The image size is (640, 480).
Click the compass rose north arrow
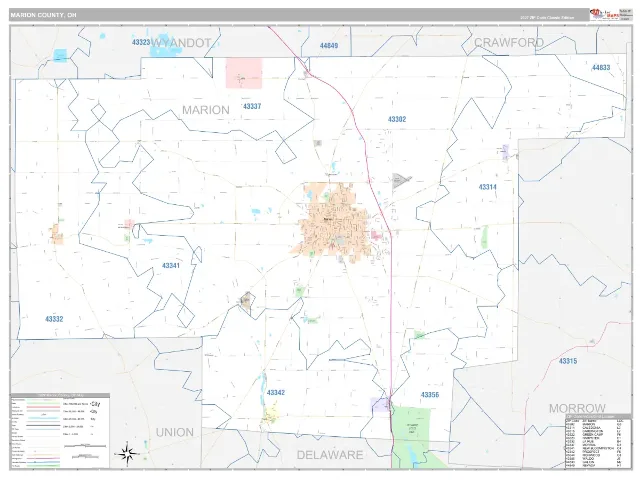[x=127, y=452]
